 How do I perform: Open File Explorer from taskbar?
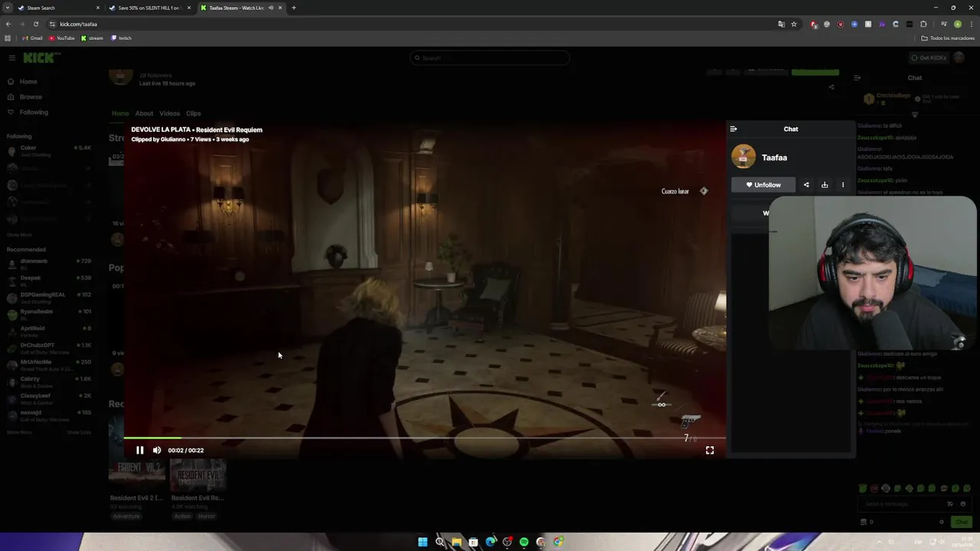click(456, 542)
